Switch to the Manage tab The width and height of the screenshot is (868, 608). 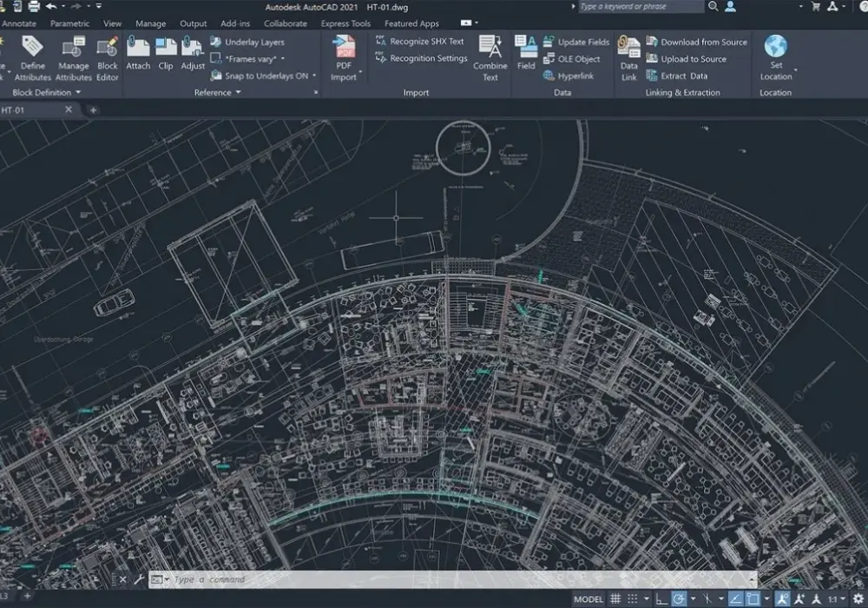[150, 23]
